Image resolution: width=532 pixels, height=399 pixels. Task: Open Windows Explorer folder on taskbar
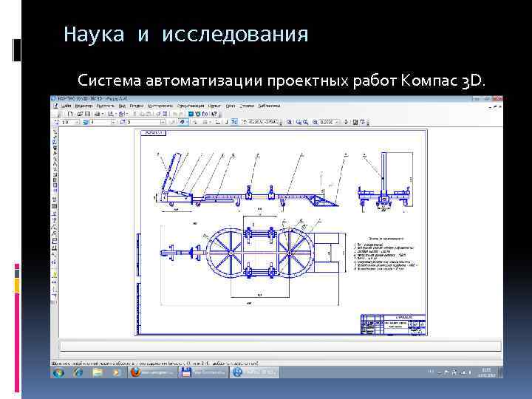(x=98, y=372)
